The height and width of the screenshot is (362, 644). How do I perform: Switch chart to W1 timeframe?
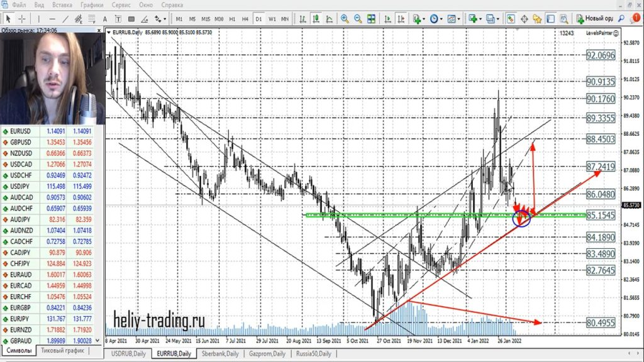pyautogui.click(x=272, y=19)
